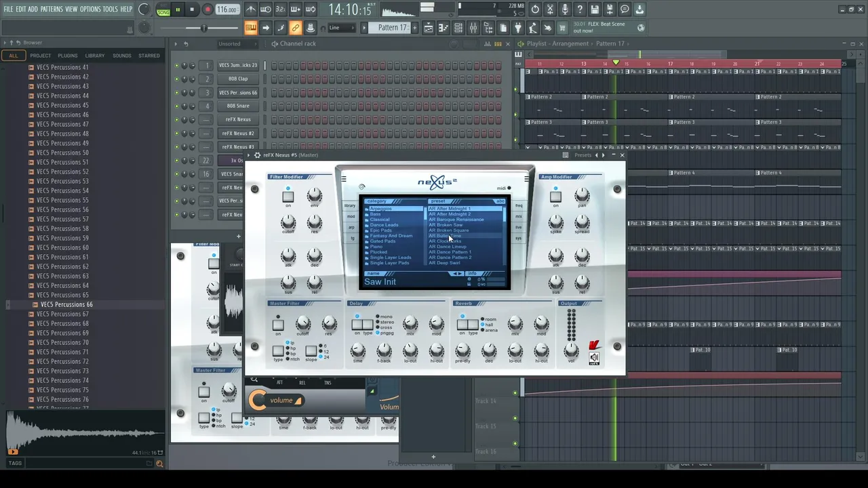Toggle the metronome icon
The width and height of the screenshot is (868, 488).
click(251, 9)
